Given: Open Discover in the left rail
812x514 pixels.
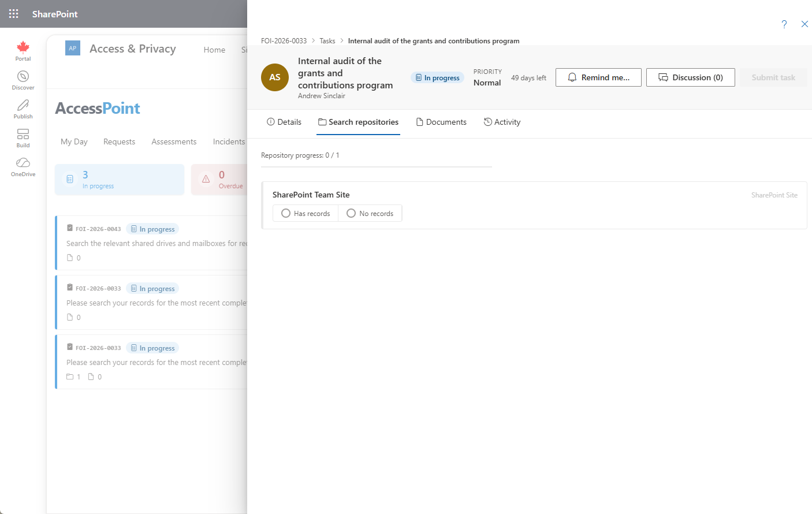Looking at the screenshot, I should (23, 80).
